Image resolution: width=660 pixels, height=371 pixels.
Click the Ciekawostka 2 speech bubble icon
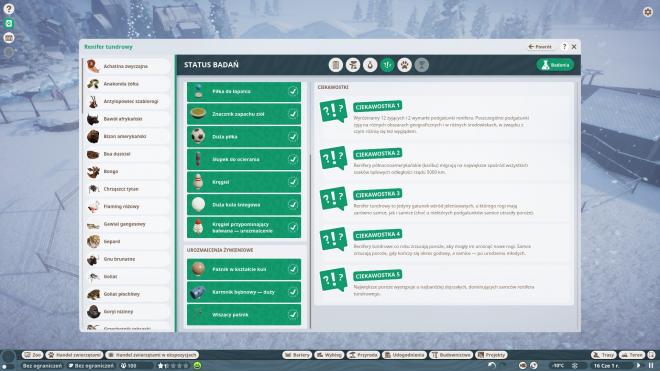tap(333, 157)
